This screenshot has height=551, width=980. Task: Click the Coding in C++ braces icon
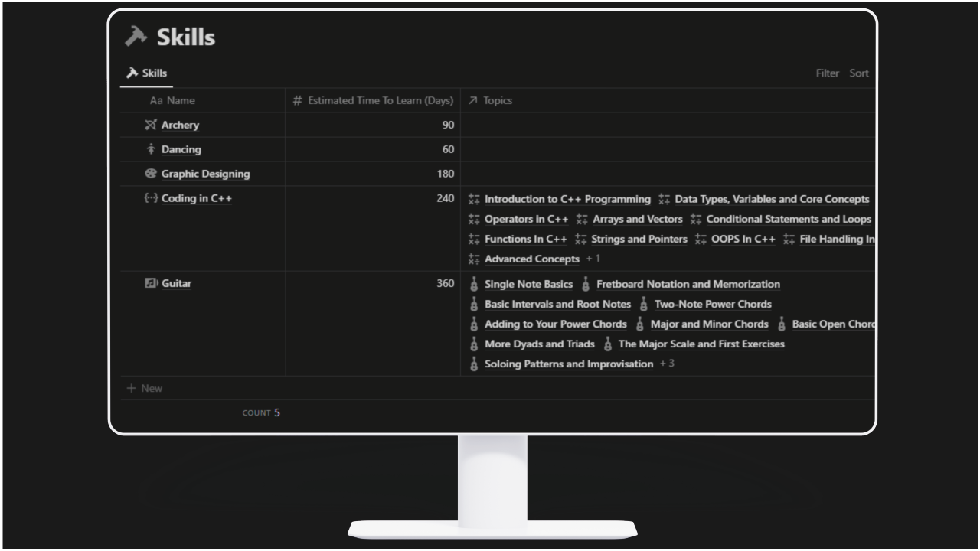(x=151, y=198)
